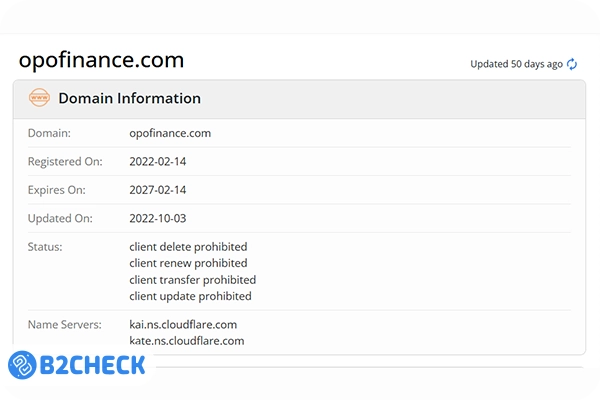The height and width of the screenshot is (400, 600).
Task: Click 'client transfer prohibited' status
Action: (192, 280)
